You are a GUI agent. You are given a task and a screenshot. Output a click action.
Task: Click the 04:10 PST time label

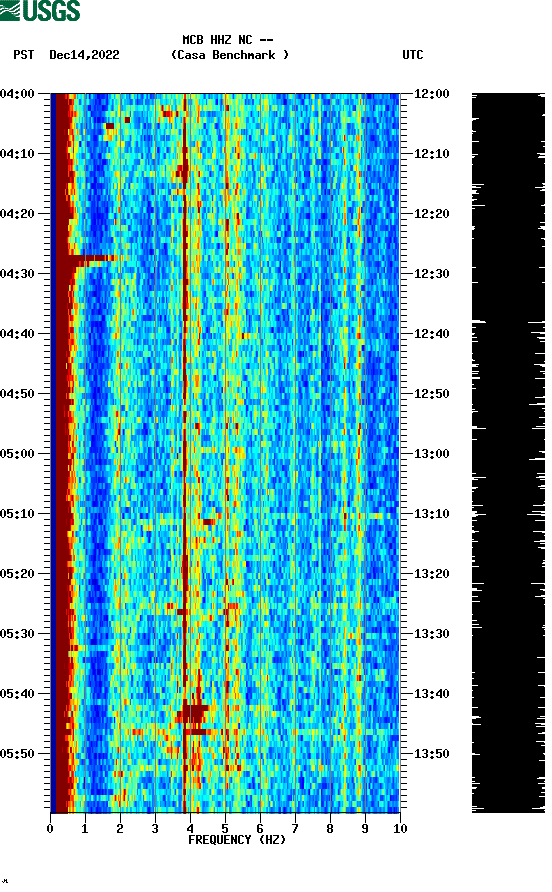click(x=17, y=154)
